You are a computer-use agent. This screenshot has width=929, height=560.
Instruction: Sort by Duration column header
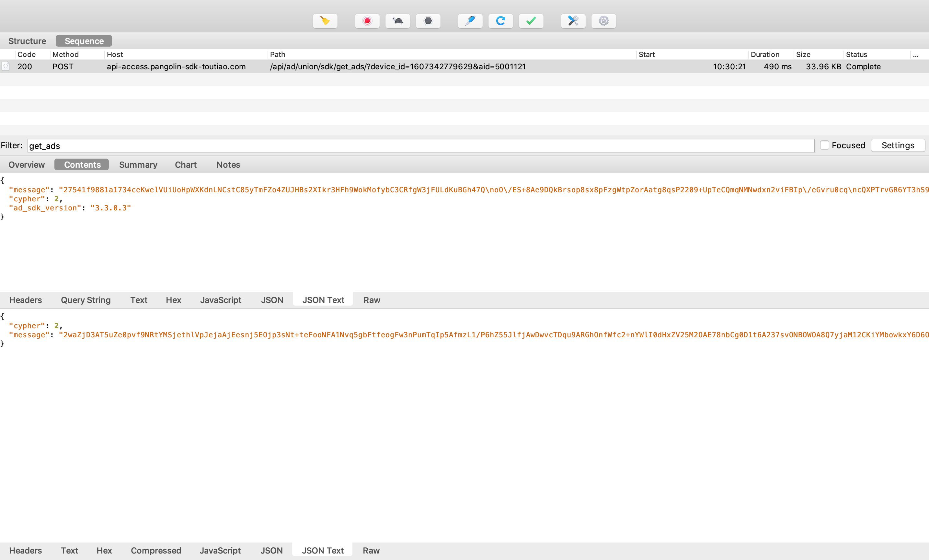[765, 55]
